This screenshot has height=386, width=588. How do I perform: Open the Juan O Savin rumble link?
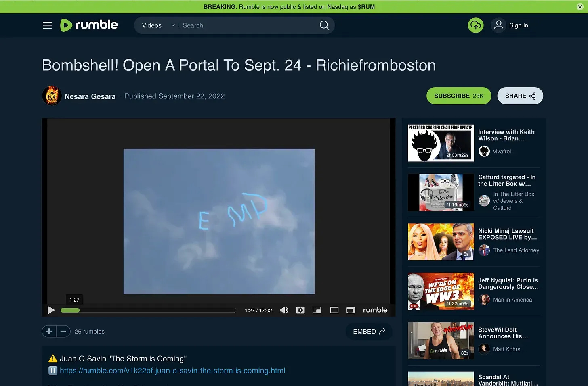click(172, 371)
